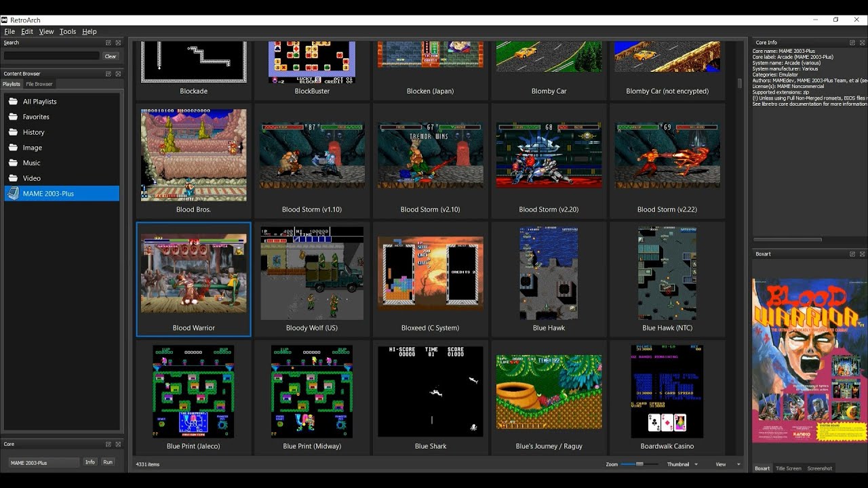Click the game grid vertical scrollbar
The height and width of the screenshot is (488, 868).
tap(740, 84)
